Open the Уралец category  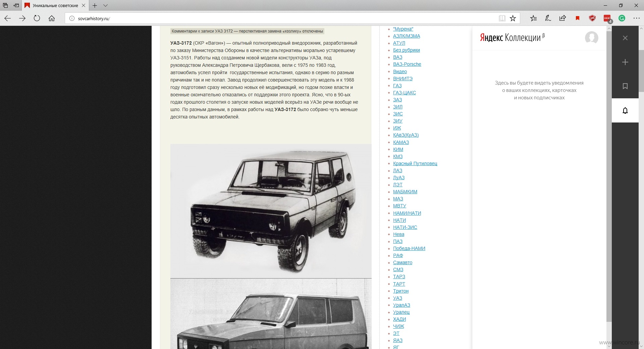[401, 312]
